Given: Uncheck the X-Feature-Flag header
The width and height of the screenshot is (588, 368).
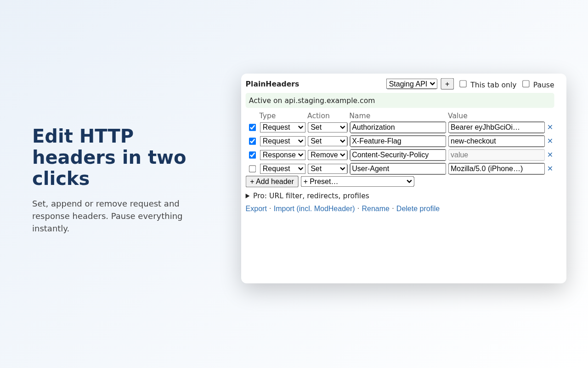Looking at the screenshot, I should tap(252, 141).
